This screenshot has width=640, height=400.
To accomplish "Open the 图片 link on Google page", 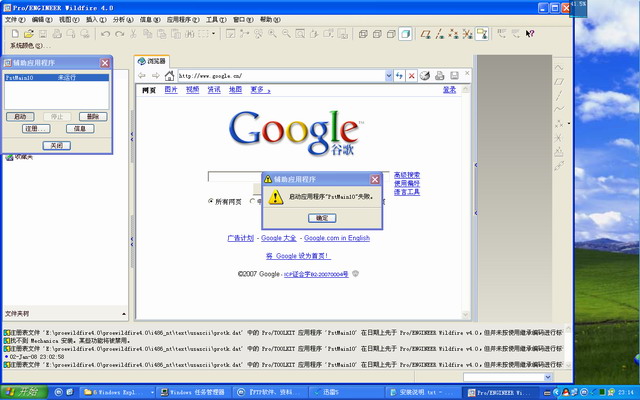I will 171,90.
